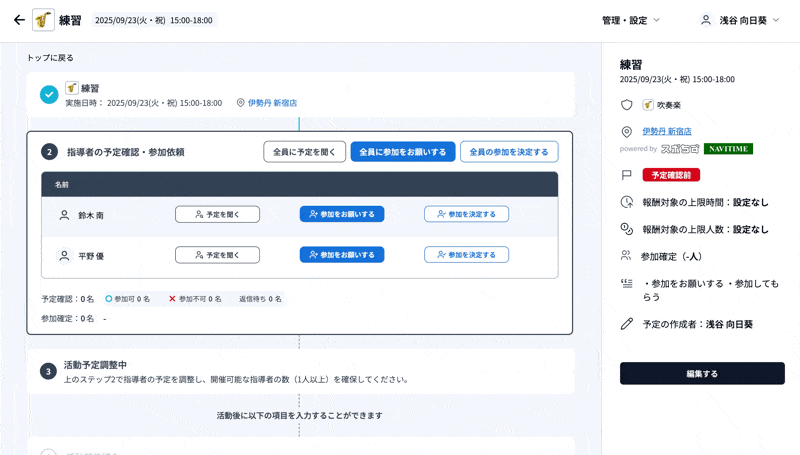Click the 全員の参加を決定する button
This screenshot has width=800, height=455.
tap(509, 151)
